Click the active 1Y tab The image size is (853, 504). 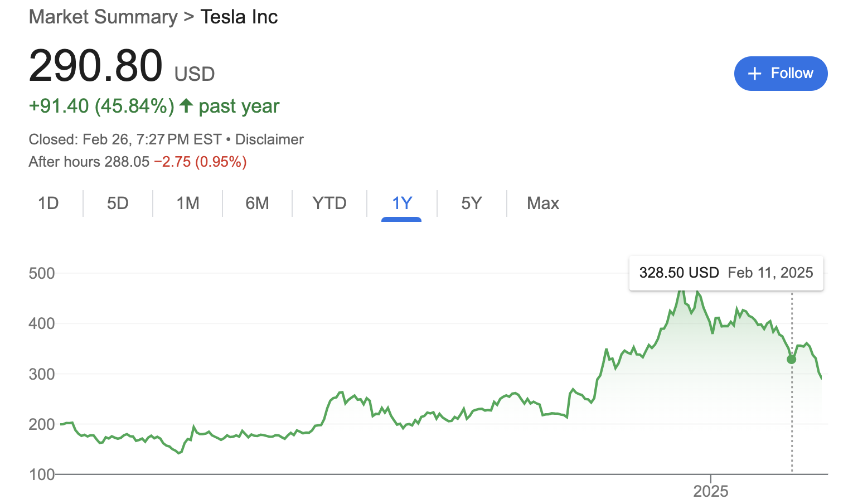[401, 203]
